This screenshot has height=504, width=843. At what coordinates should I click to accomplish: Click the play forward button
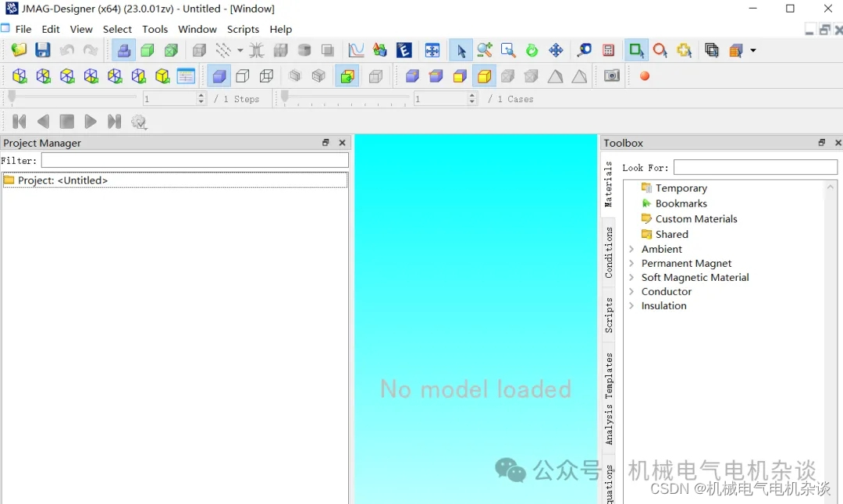tap(91, 122)
